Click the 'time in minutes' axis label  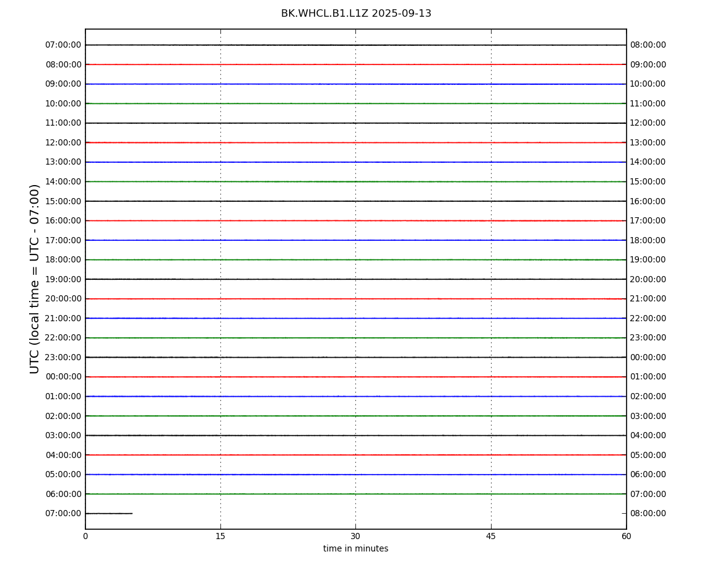coord(355,548)
